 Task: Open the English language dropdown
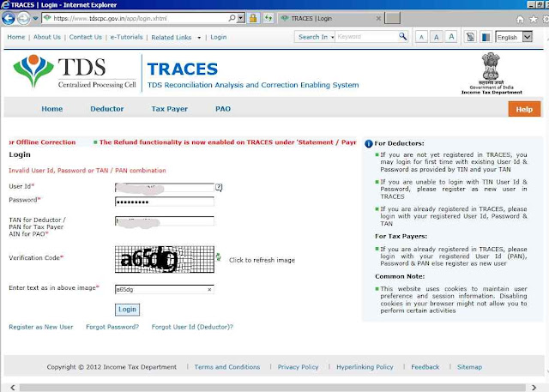click(x=514, y=37)
